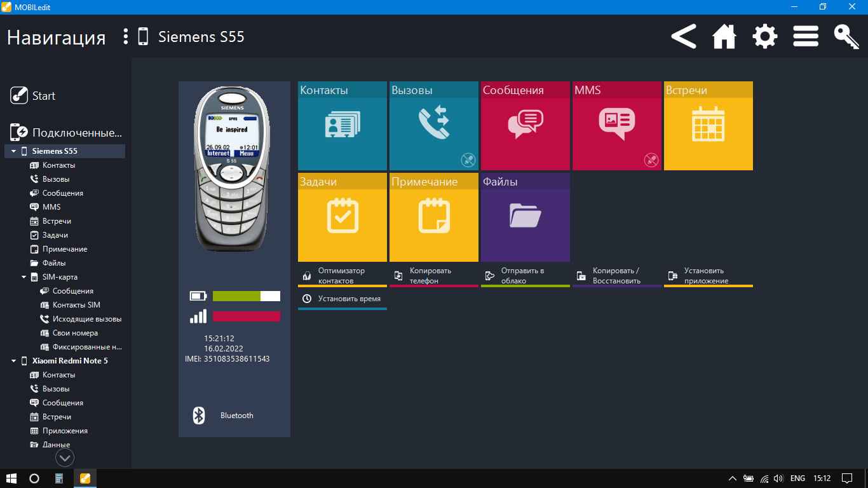The width and height of the screenshot is (868, 488).
Task: Click the red signal strength bar
Action: click(x=247, y=316)
